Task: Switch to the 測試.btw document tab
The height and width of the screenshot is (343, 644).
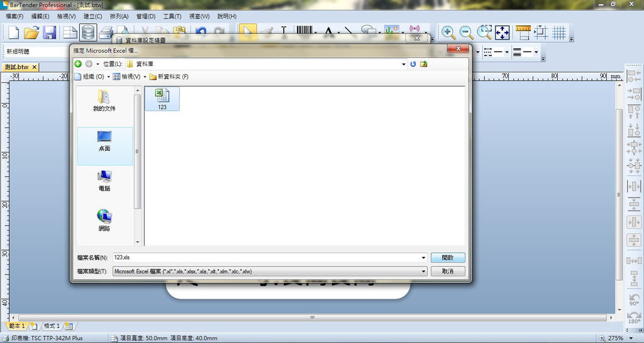Action: click(16, 67)
